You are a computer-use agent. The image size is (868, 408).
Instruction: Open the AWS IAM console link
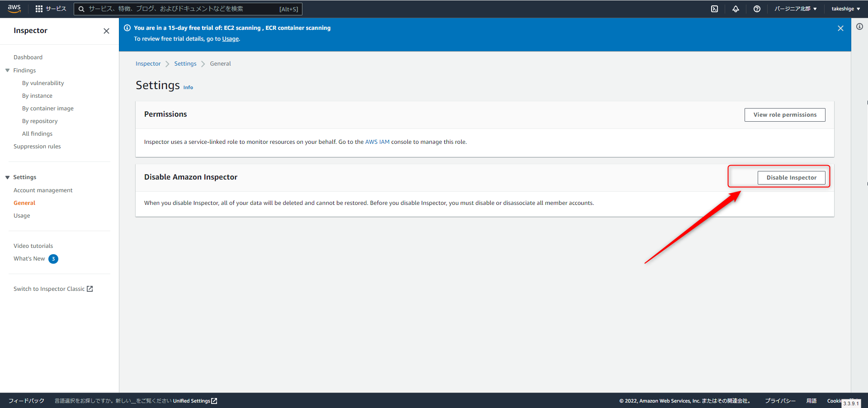click(x=377, y=142)
